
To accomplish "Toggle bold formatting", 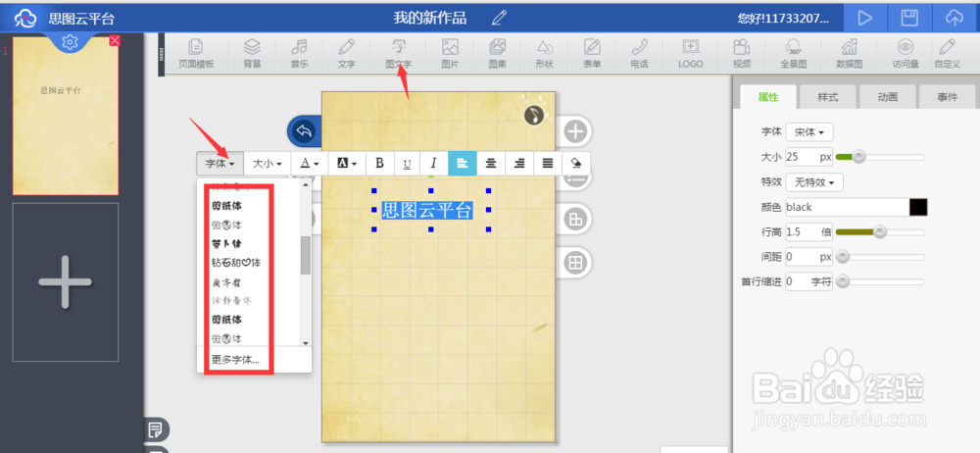I will 379,164.
